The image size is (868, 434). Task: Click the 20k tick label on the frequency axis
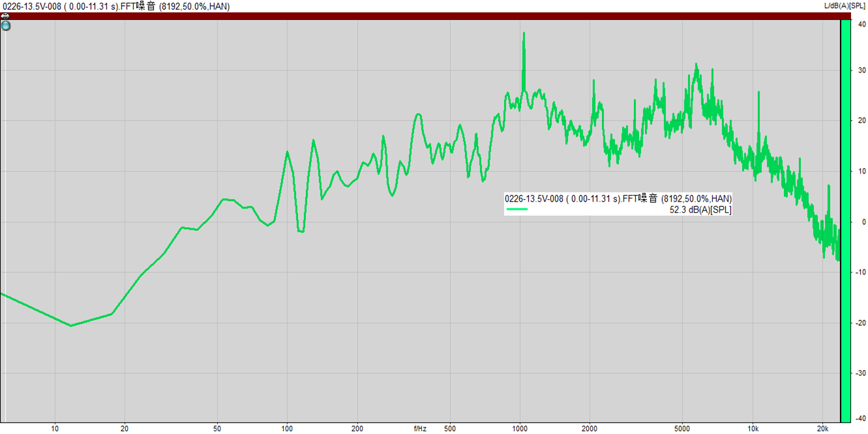[823, 429]
